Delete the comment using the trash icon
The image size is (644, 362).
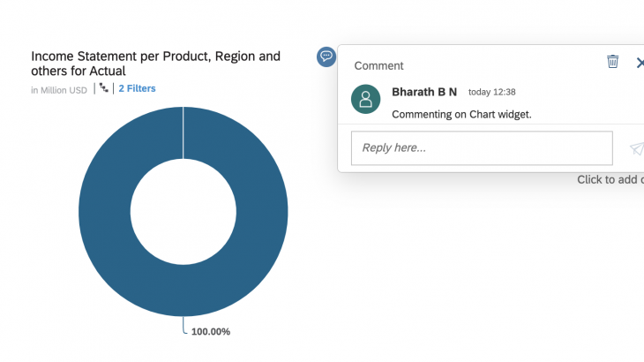pyautogui.click(x=612, y=62)
